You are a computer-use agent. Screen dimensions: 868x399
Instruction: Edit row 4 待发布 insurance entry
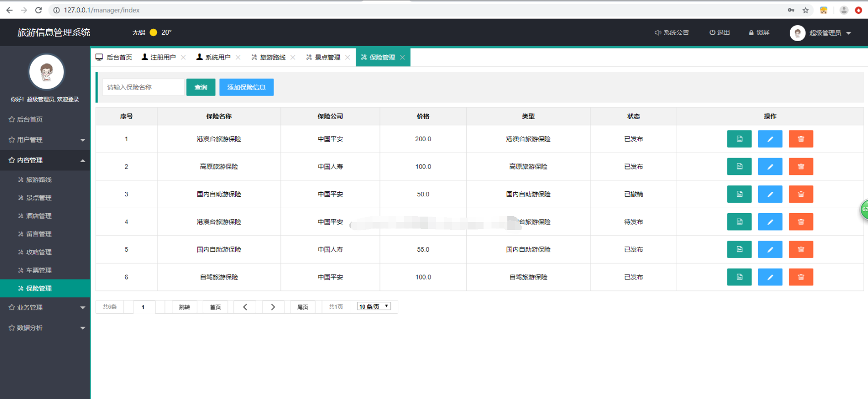coord(770,222)
